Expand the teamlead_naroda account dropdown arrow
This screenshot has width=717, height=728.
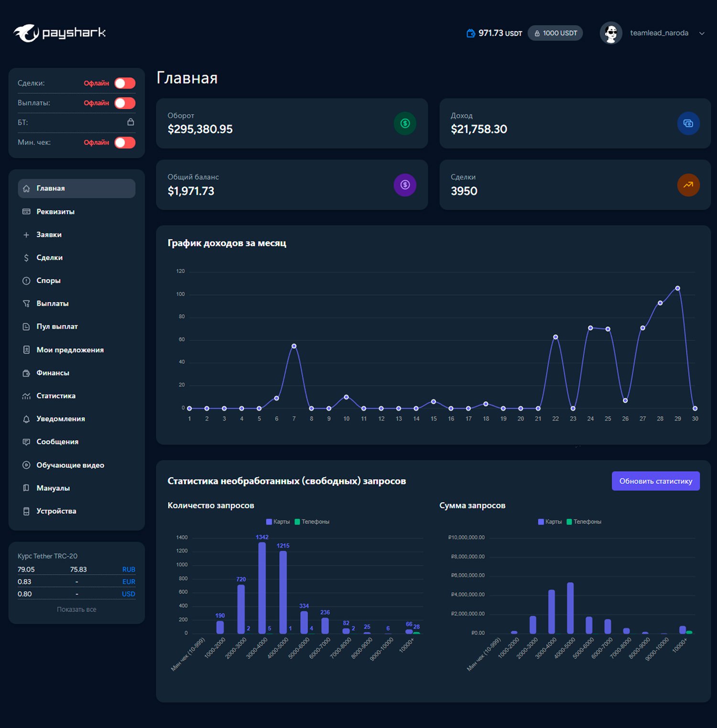pos(702,33)
